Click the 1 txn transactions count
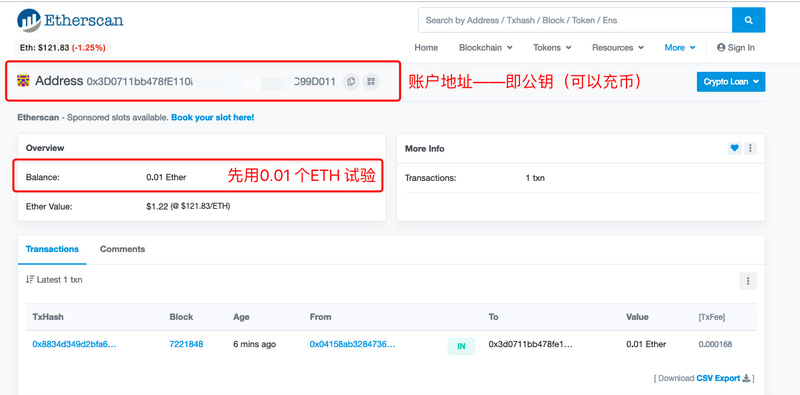The width and height of the screenshot is (800, 395). [x=535, y=178]
